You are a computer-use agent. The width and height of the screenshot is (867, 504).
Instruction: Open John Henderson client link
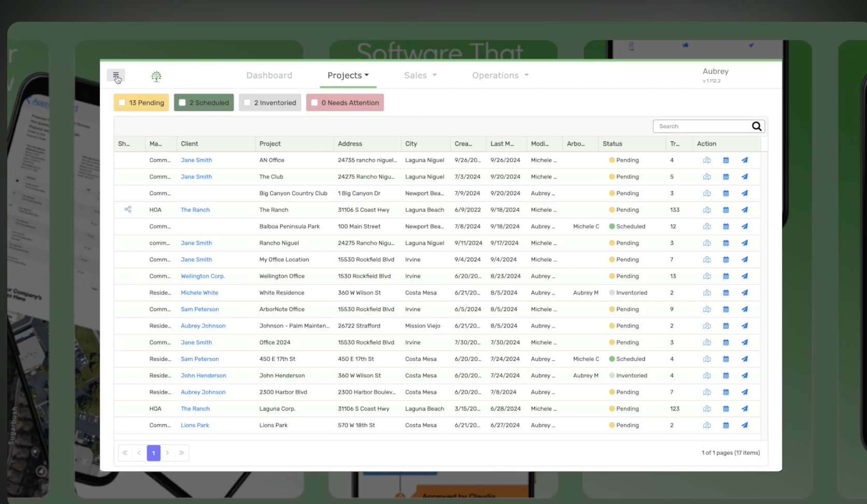pyautogui.click(x=204, y=376)
